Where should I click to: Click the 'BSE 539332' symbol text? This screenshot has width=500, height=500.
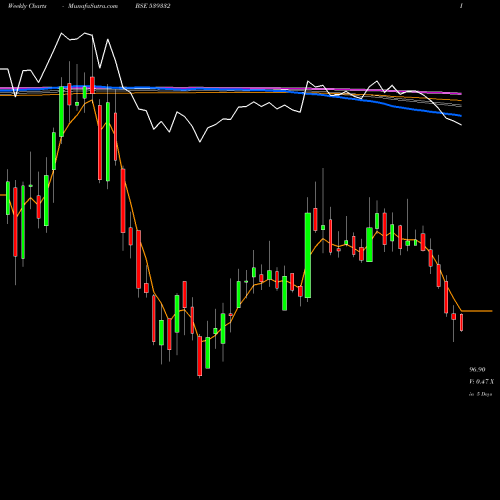pyautogui.click(x=153, y=6)
